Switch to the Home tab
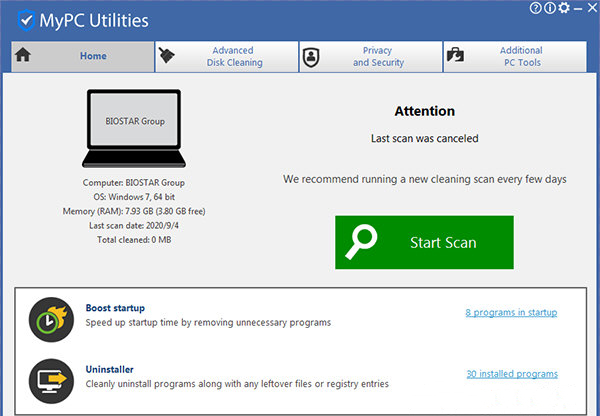Screen dimensions: 600x416 tap(83, 57)
